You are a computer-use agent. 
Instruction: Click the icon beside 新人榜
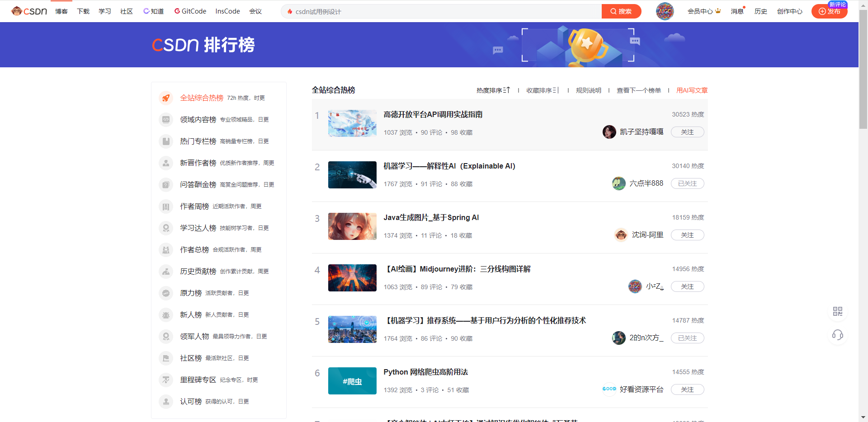click(x=166, y=315)
